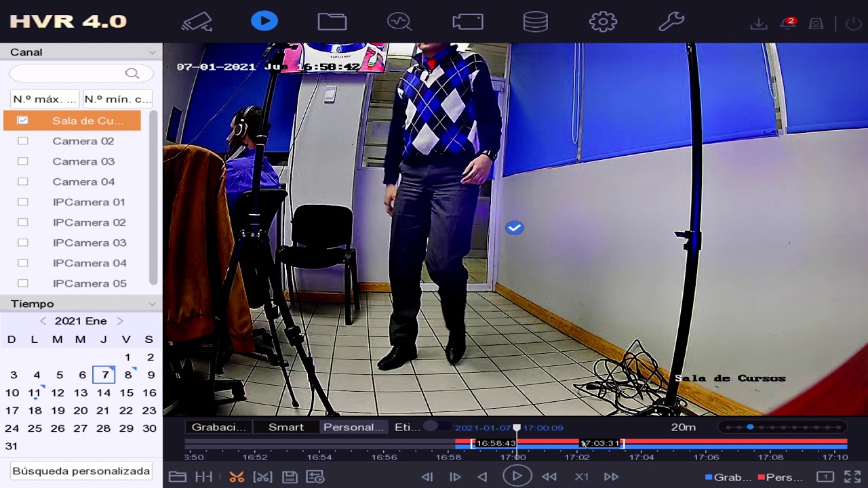The image size is (868, 488).
Task: Open the smart analysis search icon
Action: tap(399, 22)
